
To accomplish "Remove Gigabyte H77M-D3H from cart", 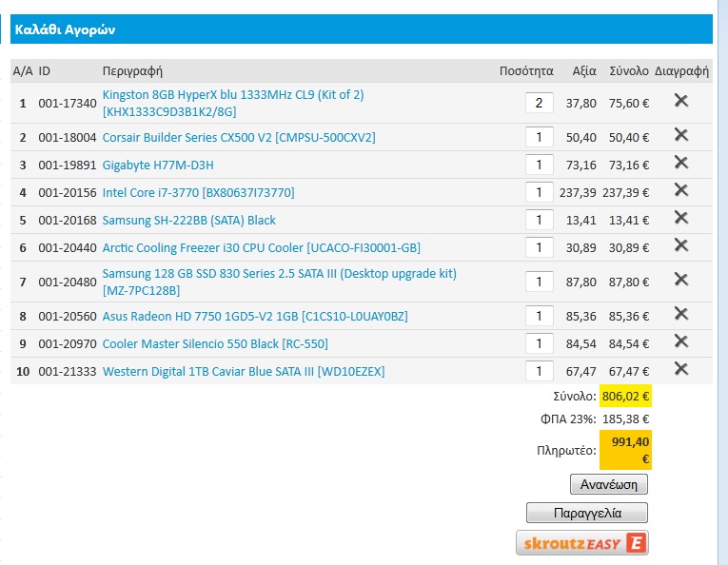I will tap(680, 163).
